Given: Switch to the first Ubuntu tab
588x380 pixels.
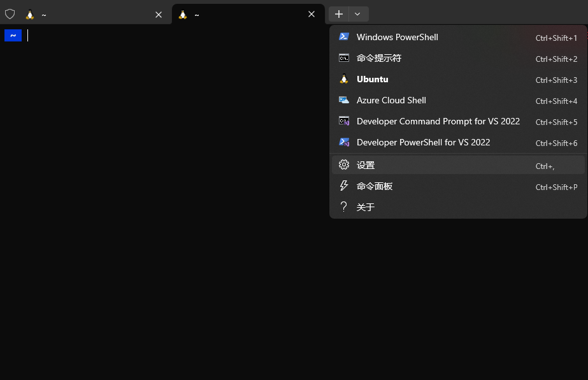Looking at the screenshot, I should (x=89, y=14).
